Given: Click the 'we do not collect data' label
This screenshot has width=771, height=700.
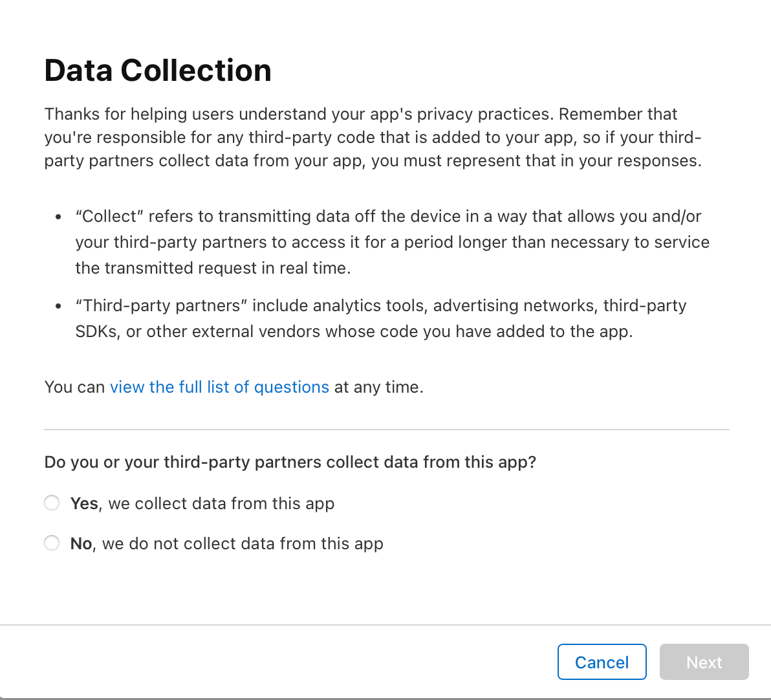Looking at the screenshot, I should click(x=243, y=543).
